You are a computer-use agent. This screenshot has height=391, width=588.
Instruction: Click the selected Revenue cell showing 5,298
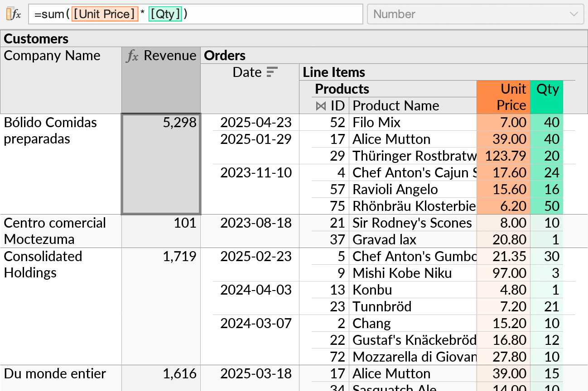160,164
